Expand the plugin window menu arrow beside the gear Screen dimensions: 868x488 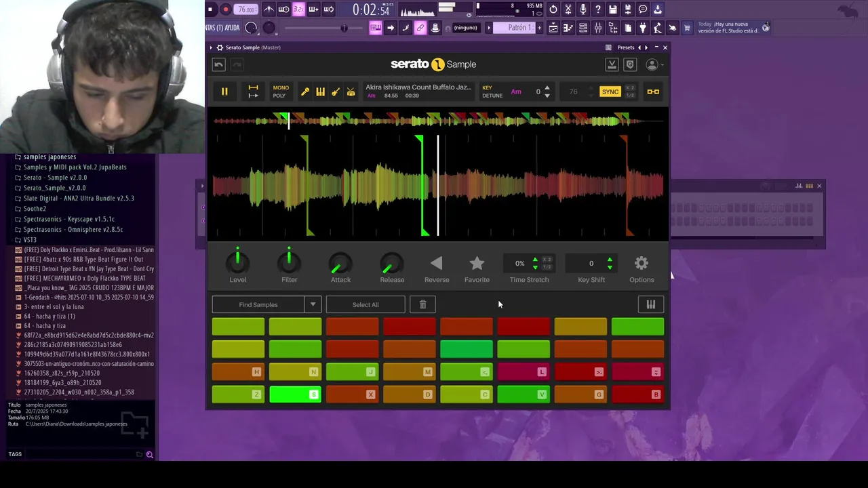(x=211, y=47)
